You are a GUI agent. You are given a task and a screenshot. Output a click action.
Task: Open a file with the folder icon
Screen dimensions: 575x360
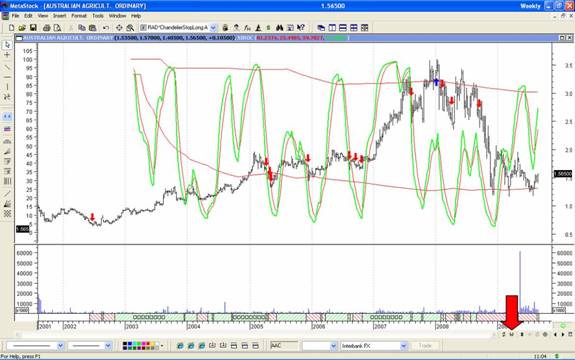pos(22,28)
